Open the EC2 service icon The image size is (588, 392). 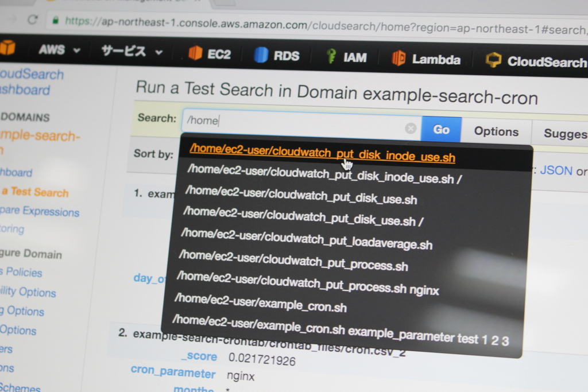coord(195,53)
